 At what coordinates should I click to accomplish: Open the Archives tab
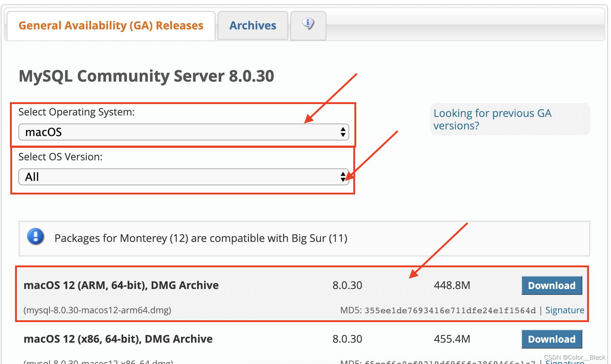point(253,25)
